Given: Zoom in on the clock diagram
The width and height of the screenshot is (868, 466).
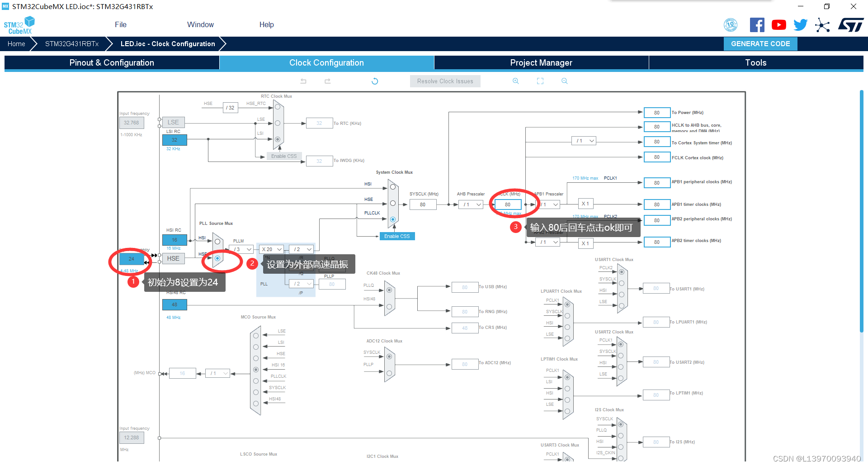Looking at the screenshot, I should pos(515,81).
